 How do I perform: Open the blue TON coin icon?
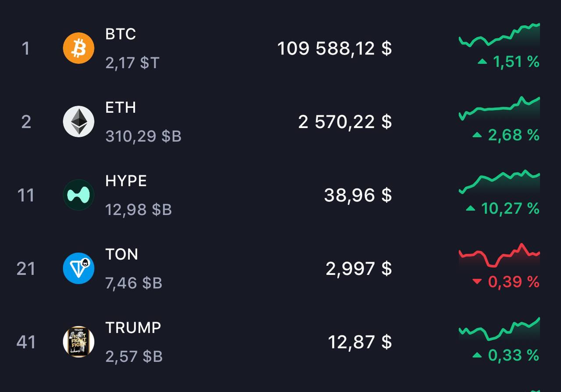click(78, 268)
